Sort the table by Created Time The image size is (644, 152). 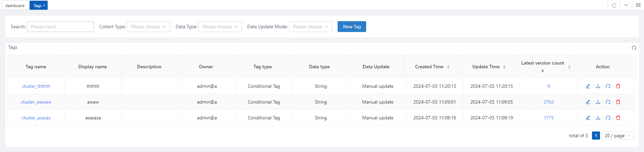448,67
